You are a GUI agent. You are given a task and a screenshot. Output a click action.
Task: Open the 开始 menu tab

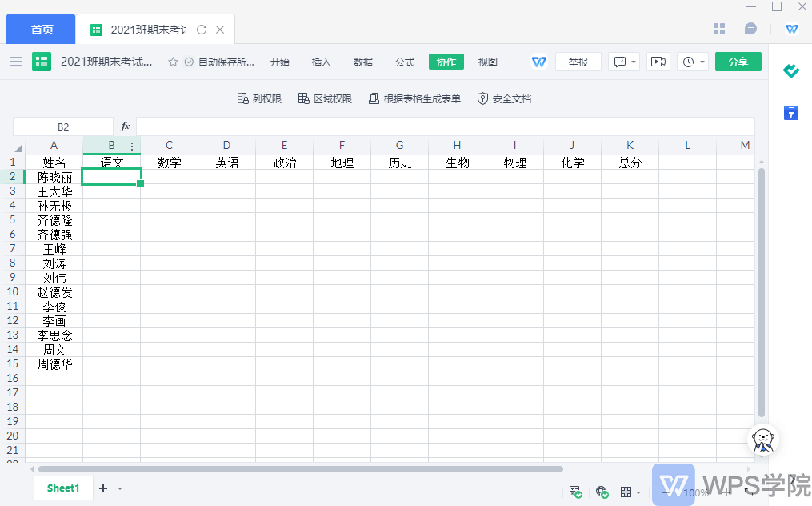[280, 62]
